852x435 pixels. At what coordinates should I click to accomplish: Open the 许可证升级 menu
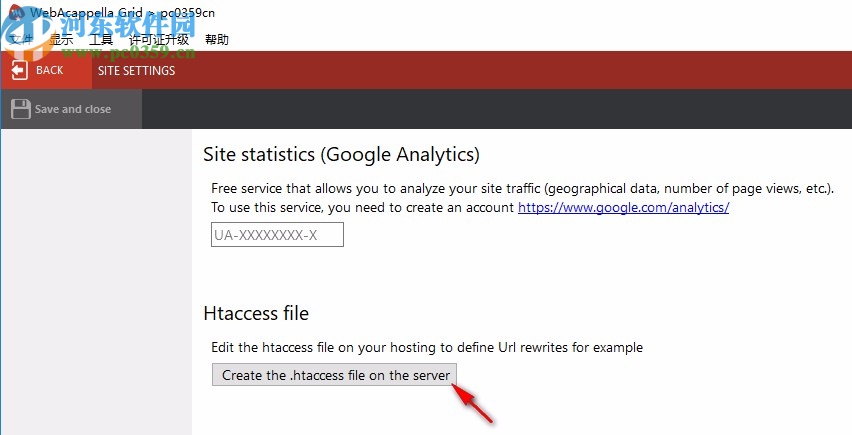(x=159, y=40)
